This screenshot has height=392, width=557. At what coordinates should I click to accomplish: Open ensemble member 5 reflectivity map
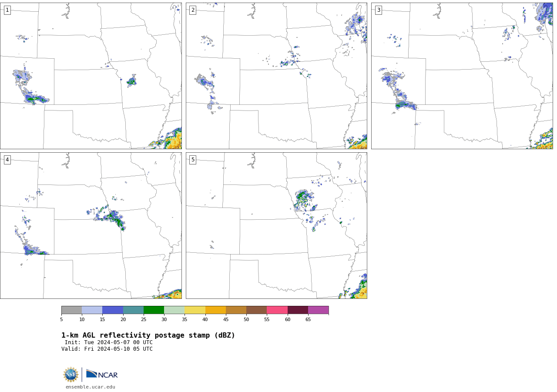point(276,225)
